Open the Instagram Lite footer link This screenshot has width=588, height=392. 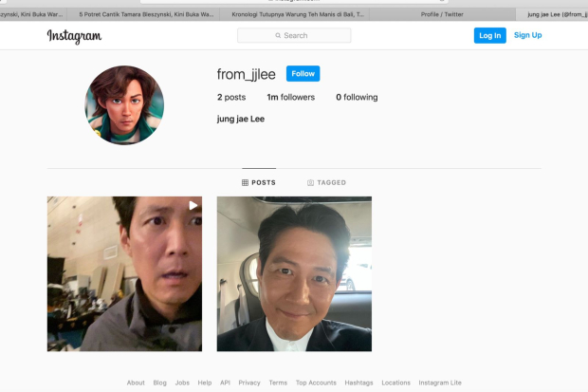[440, 383]
